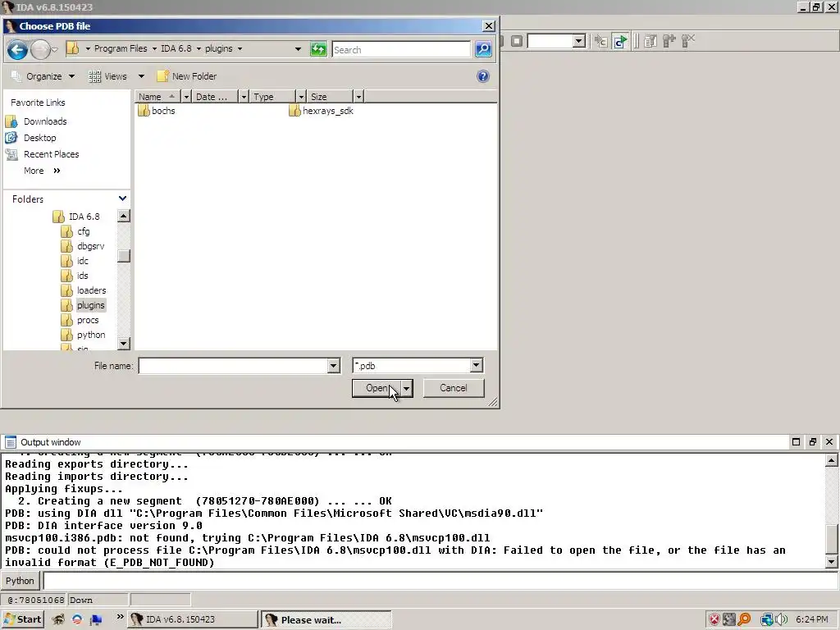Switch to IDA v6.8.150423 taskbar button
The height and width of the screenshot is (630, 840).
tap(193, 619)
